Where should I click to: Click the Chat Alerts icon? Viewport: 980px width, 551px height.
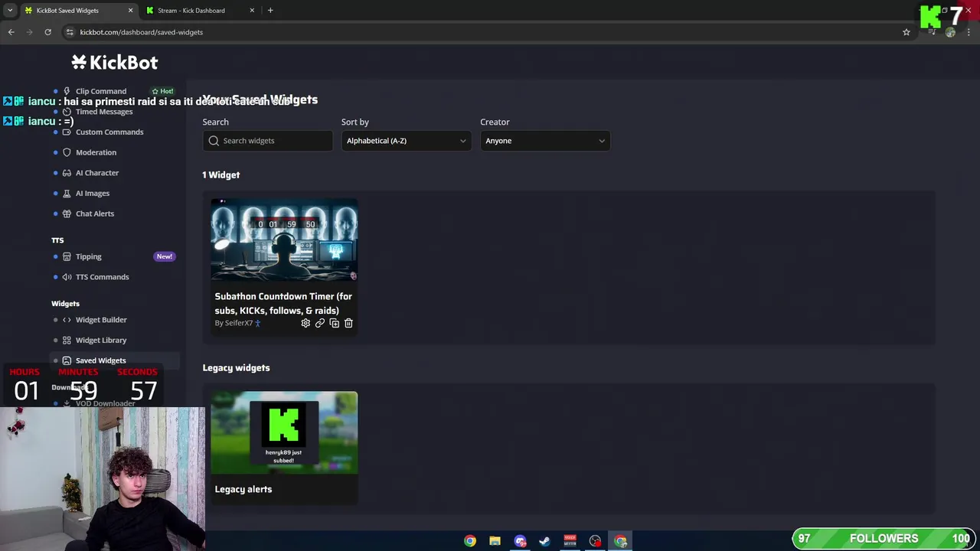click(67, 214)
